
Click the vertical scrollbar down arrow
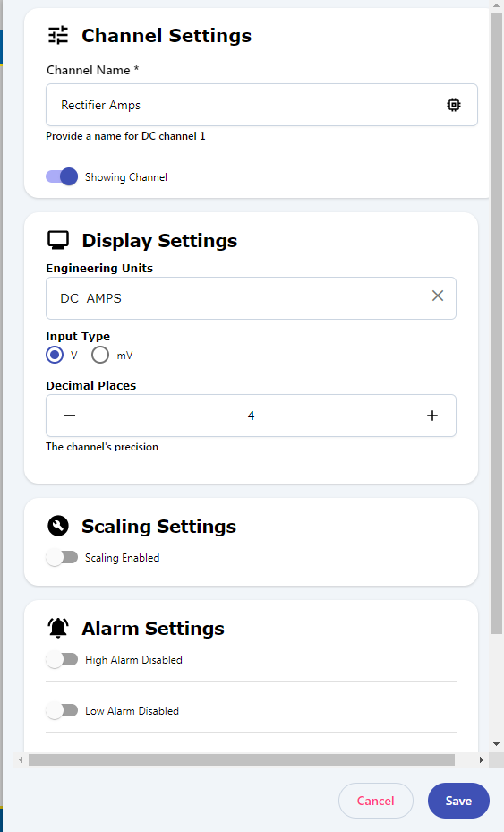(497, 744)
